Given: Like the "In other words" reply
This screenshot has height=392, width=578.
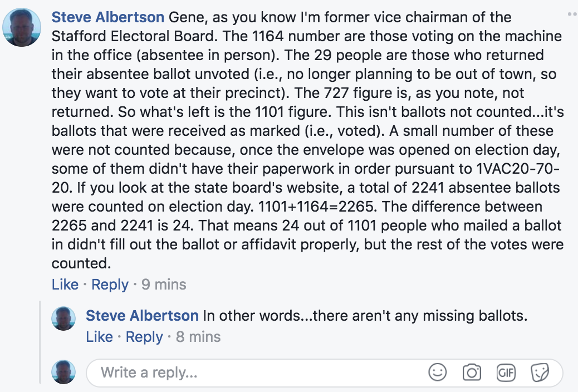Looking at the screenshot, I should coord(100,337).
